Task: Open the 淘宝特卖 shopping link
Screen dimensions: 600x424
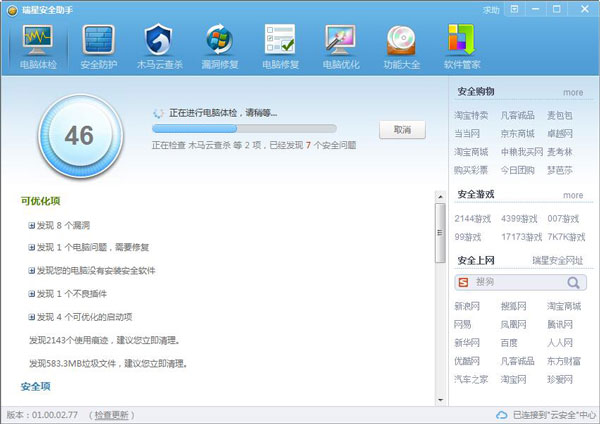Action: click(471, 116)
